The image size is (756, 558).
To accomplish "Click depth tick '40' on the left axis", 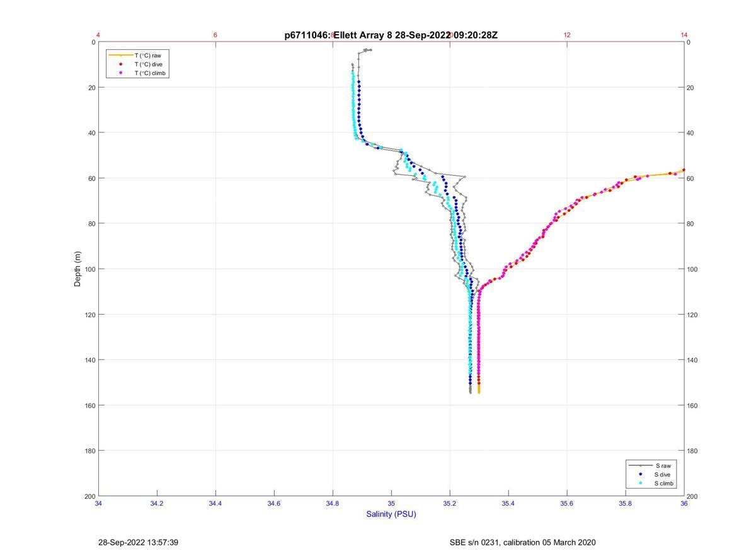I will [x=92, y=132].
